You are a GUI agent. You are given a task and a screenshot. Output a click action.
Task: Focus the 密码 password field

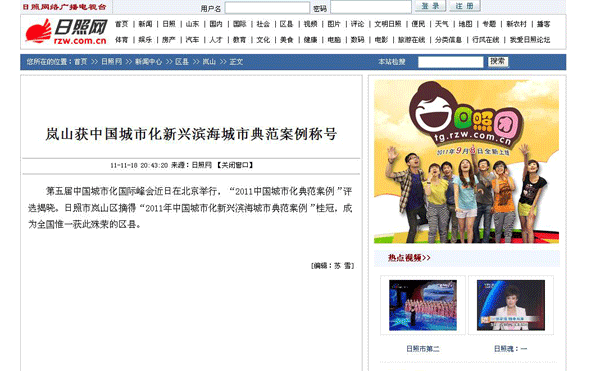click(371, 7)
